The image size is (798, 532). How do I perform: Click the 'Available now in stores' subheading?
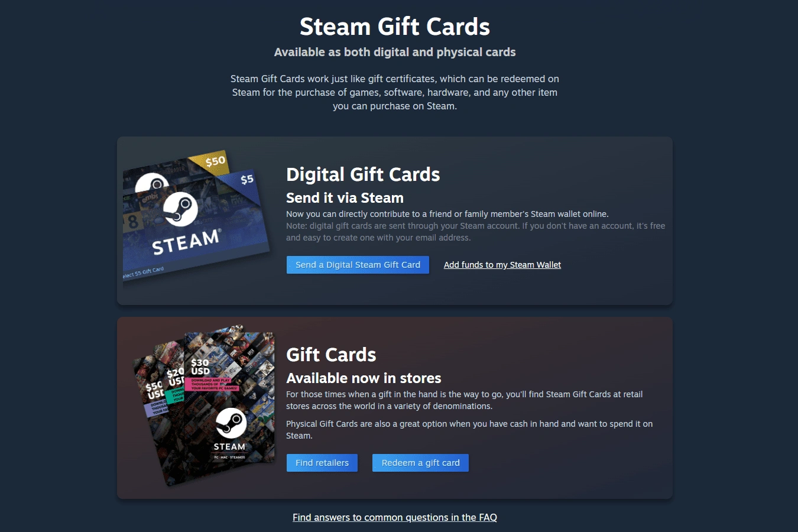pos(364,378)
